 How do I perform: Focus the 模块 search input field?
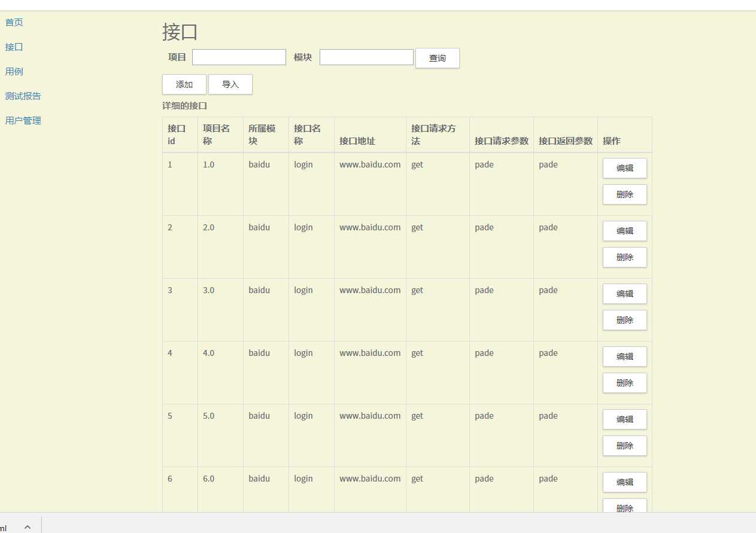pos(366,57)
